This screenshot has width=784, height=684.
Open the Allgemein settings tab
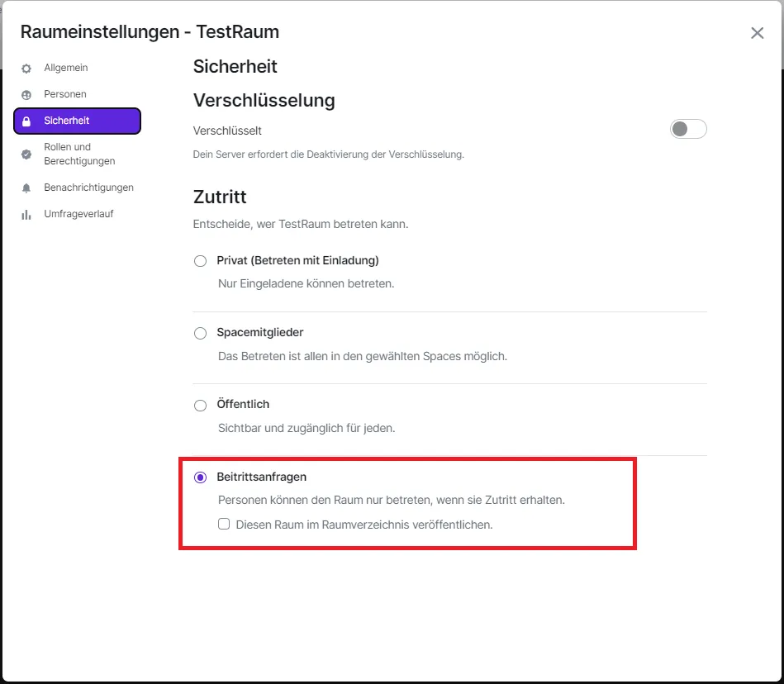tap(66, 68)
